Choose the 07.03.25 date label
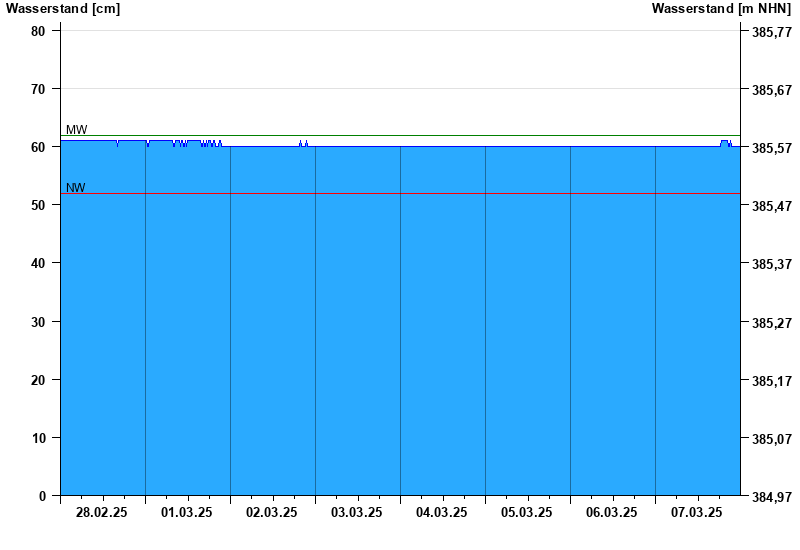Screen dimensions: 800x550 coord(697,513)
